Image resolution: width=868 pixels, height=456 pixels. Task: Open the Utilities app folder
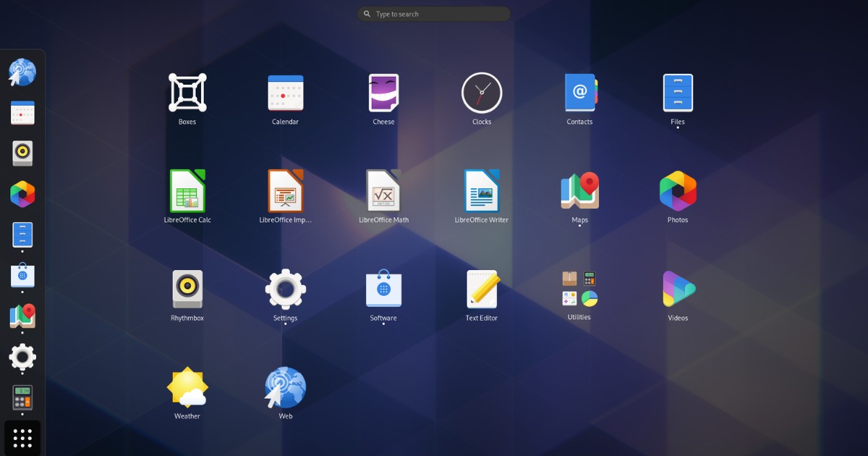(x=579, y=289)
